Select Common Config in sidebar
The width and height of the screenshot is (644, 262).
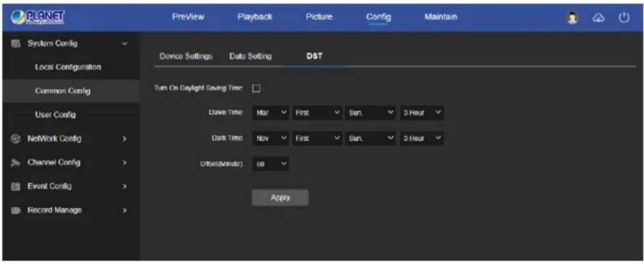click(63, 91)
